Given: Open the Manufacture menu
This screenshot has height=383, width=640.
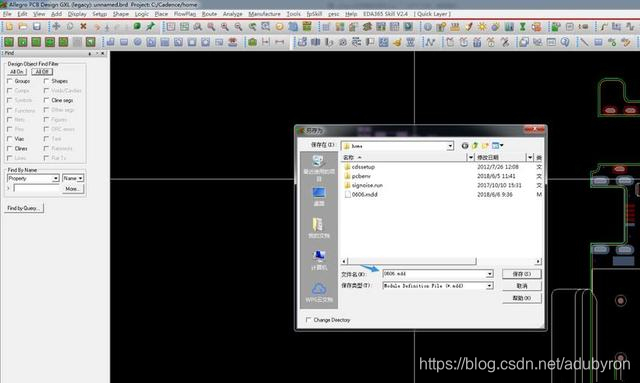Looking at the screenshot, I should click(x=264, y=14).
